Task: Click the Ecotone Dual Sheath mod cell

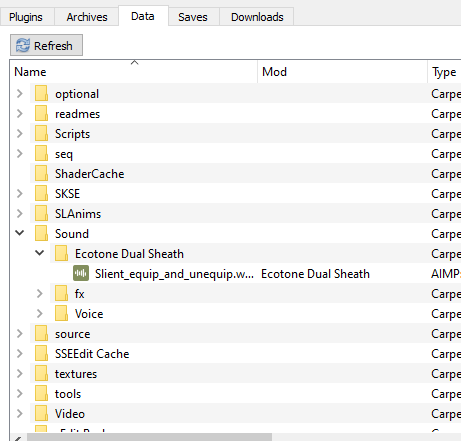Action: coord(315,274)
